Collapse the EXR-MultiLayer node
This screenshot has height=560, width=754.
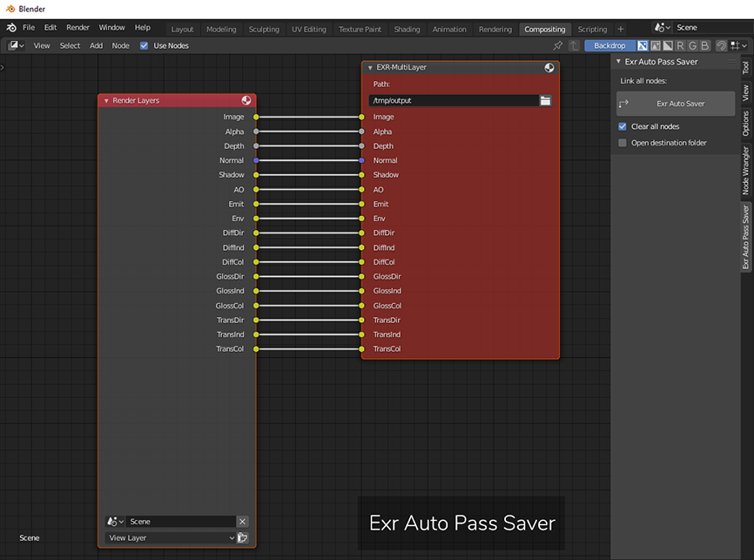click(370, 68)
